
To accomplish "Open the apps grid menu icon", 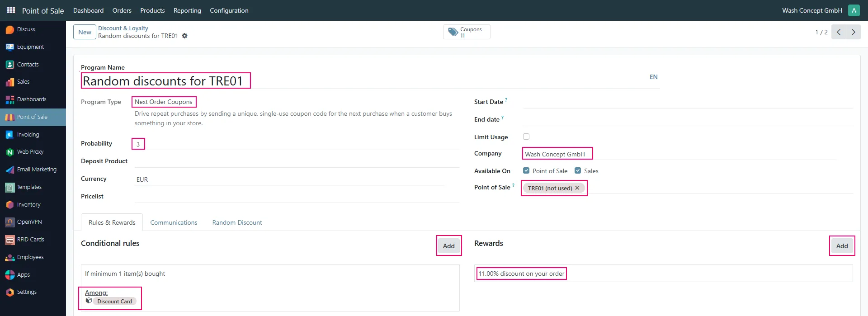I will pos(11,10).
